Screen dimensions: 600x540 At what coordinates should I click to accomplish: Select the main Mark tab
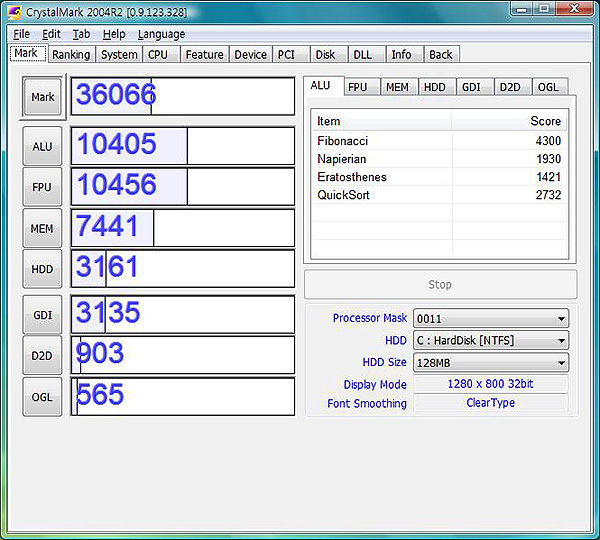click(x=28, y=53)
